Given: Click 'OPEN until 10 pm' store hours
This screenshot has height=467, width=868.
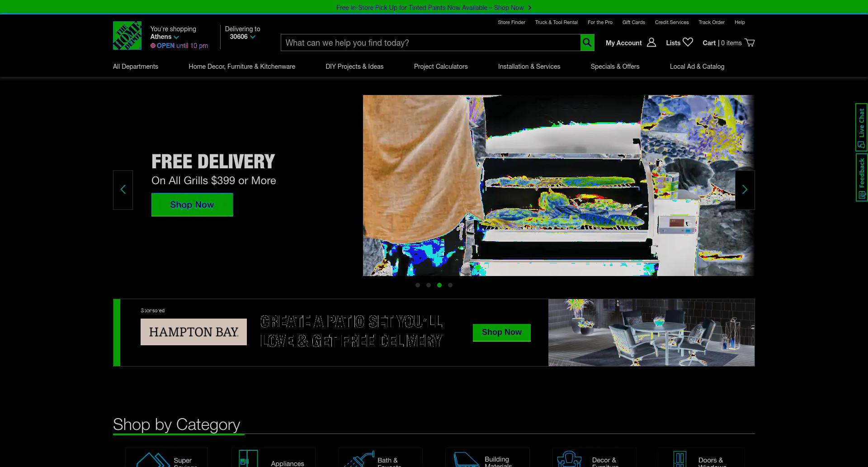Looking at the screenshot, I should (179, 46).
